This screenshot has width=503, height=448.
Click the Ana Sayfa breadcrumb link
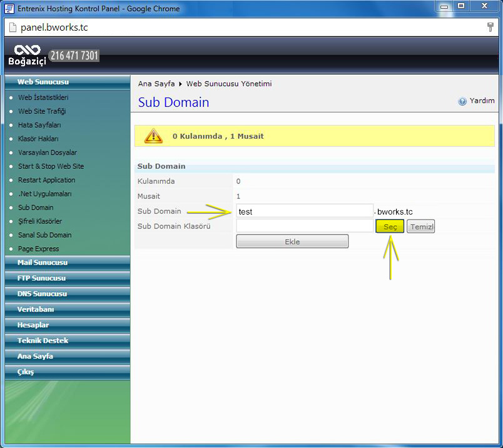(156, 84)
